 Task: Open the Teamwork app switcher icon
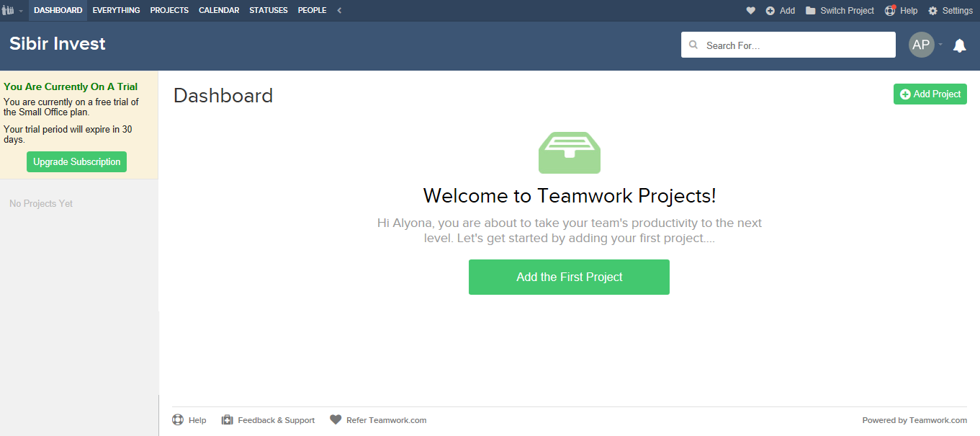coord(9,11)
